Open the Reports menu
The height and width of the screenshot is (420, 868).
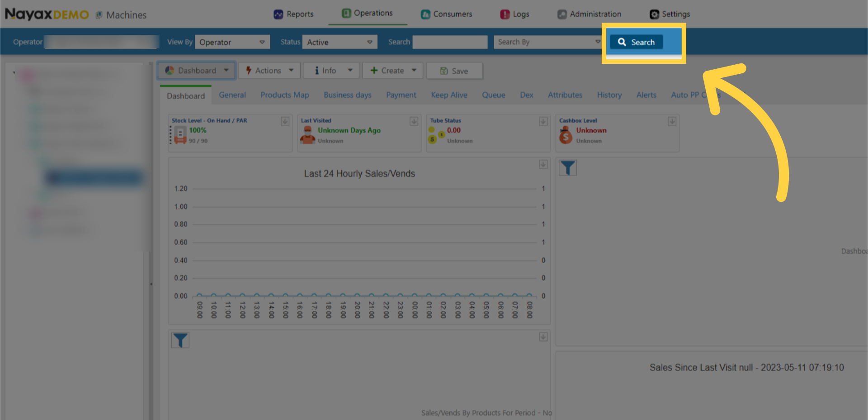click(293, 14)
